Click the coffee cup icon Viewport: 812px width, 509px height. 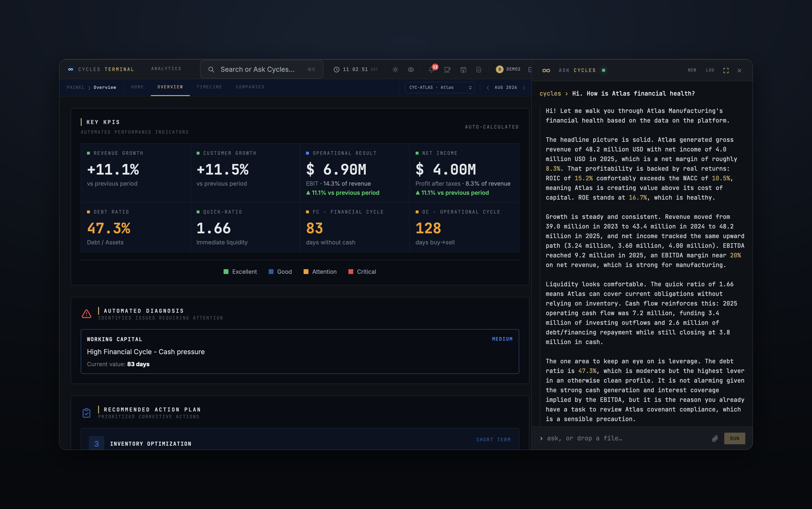(447, 70)
